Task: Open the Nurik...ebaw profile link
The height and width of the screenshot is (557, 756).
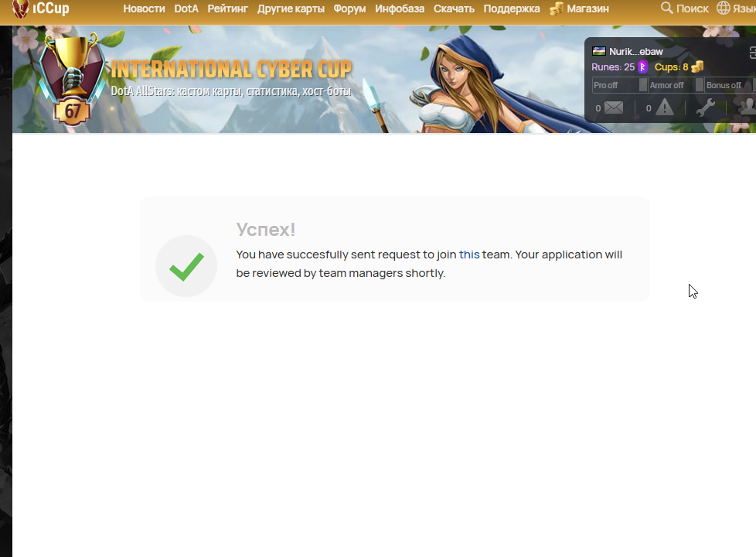Action: pos(635,52)
